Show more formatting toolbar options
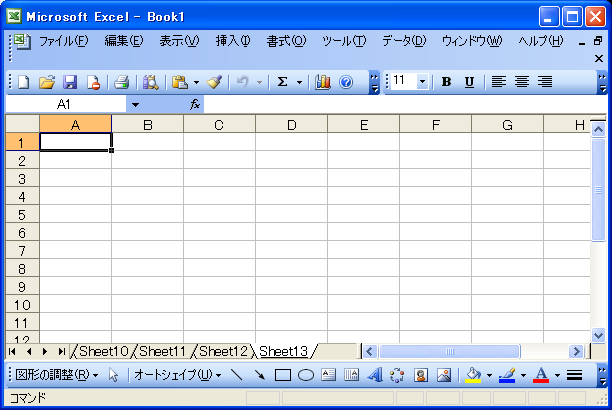The height and width of the screenshot is (410, 612). [x=603, y=82]
